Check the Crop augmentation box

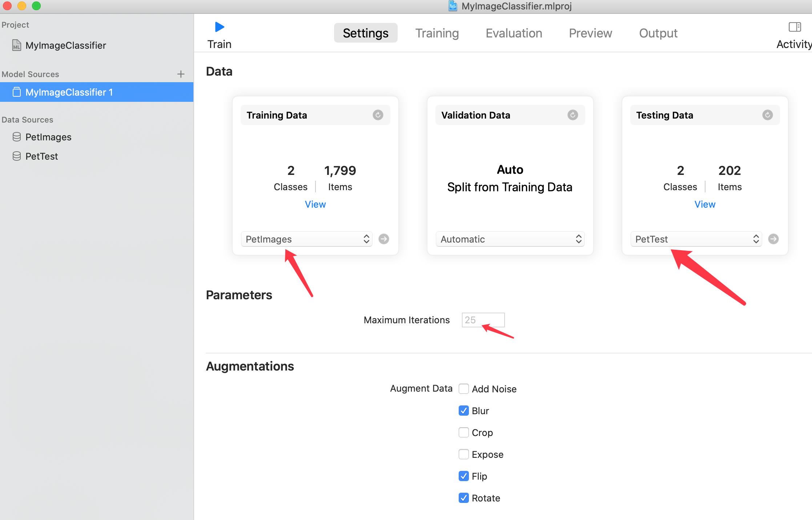coord(463,432)
